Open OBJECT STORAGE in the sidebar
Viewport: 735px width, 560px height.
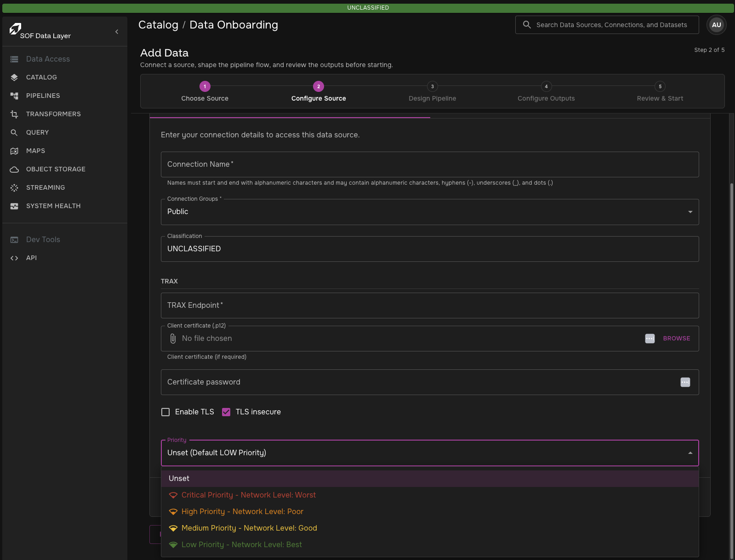point(65,169)
